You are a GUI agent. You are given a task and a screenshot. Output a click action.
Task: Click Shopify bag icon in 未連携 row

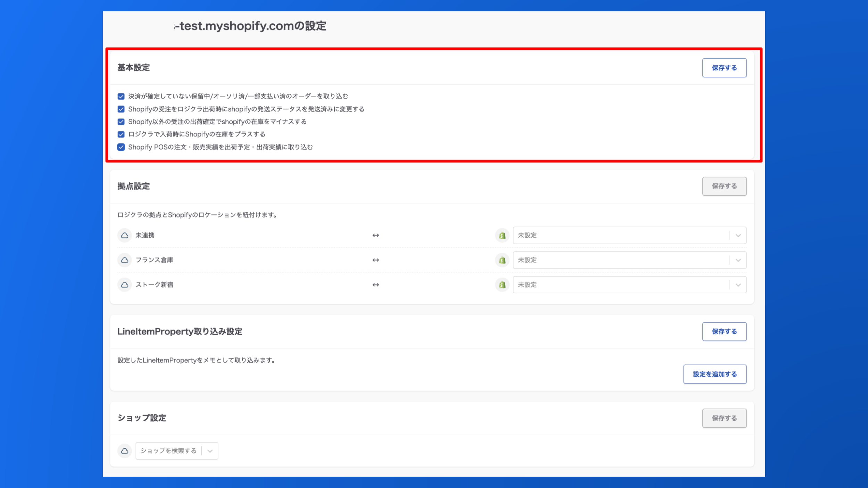pos(502,235)
